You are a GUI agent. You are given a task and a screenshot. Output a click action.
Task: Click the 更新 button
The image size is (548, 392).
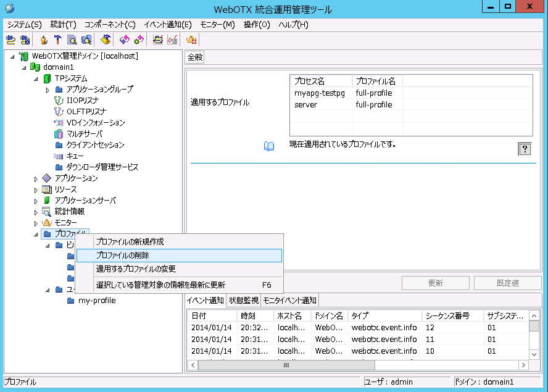[435, 283]
